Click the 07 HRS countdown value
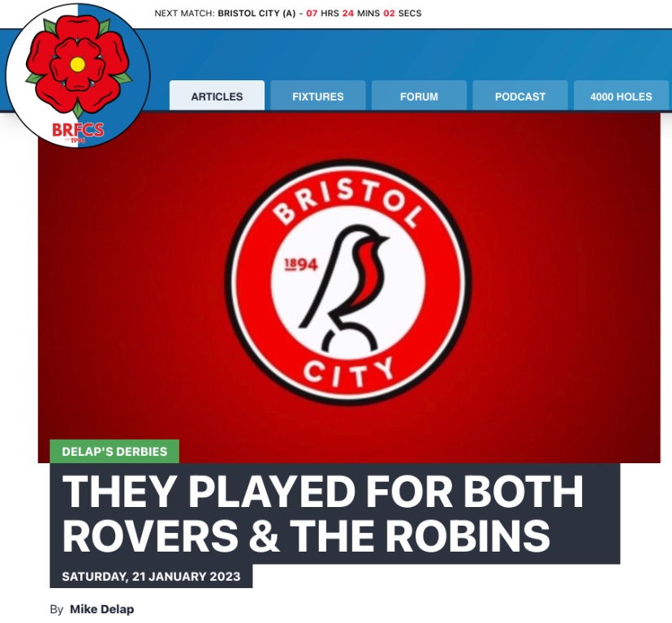Image resolution: width=672 pixels, height=623 pixels. 322,13
